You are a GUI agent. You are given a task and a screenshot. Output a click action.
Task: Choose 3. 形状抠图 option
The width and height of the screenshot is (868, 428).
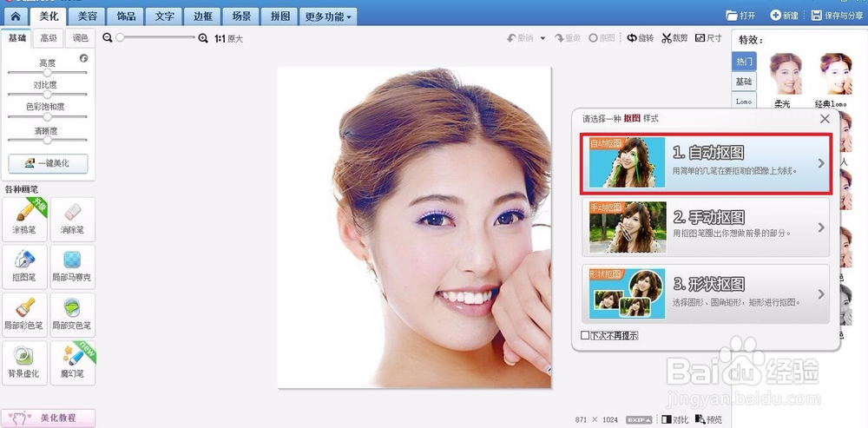706,294
